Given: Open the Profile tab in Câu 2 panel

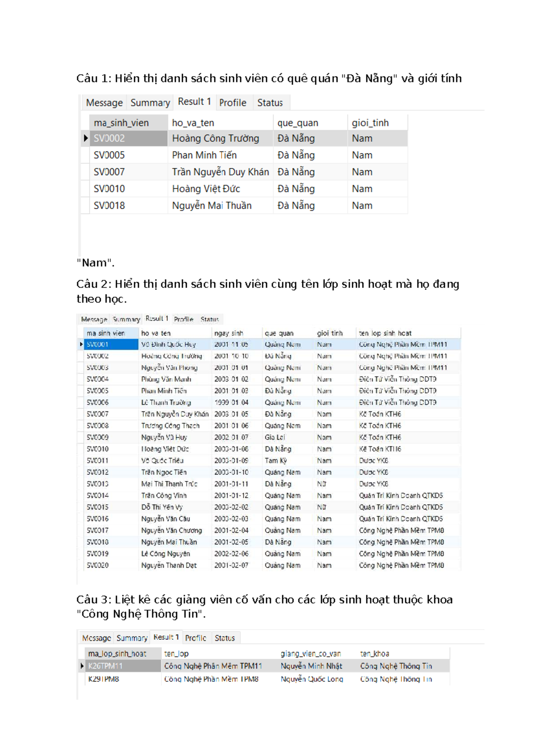Looking at the screenshot, I should (184, 319).
